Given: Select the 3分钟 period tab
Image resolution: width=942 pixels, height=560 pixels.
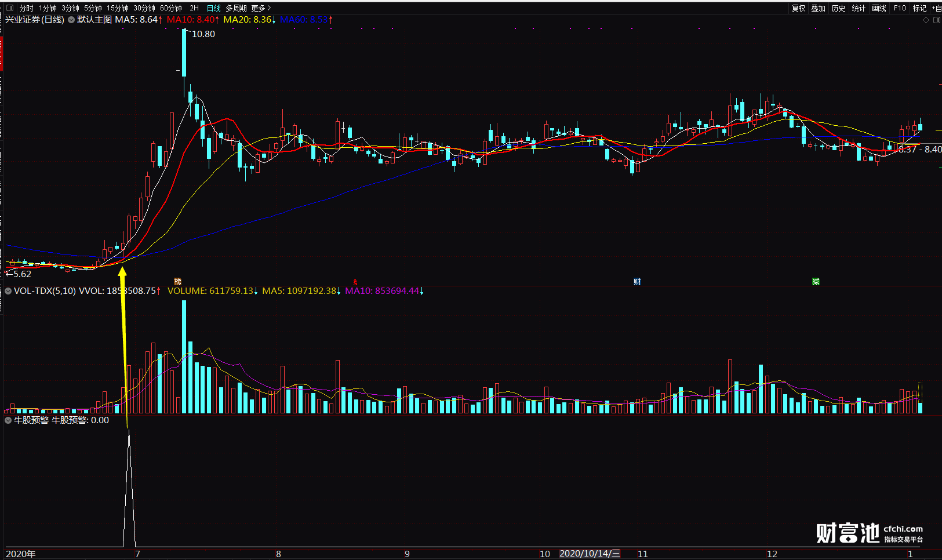Looking at the screenshot, I should pos(71,8).
